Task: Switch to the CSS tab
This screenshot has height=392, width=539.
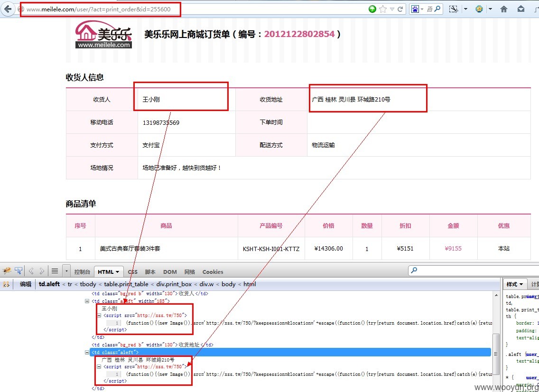Action: pyautogui.click(x=133, y=271)
